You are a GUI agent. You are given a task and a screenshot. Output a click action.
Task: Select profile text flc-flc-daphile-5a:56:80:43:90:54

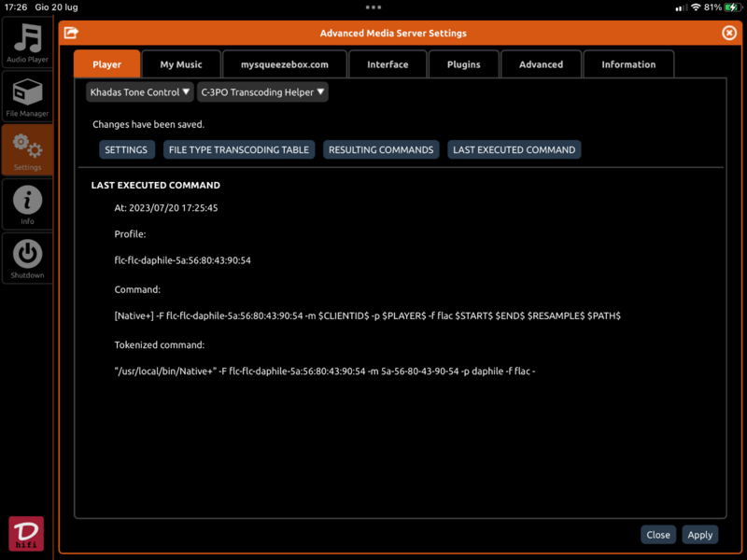(x=182, y=260)
